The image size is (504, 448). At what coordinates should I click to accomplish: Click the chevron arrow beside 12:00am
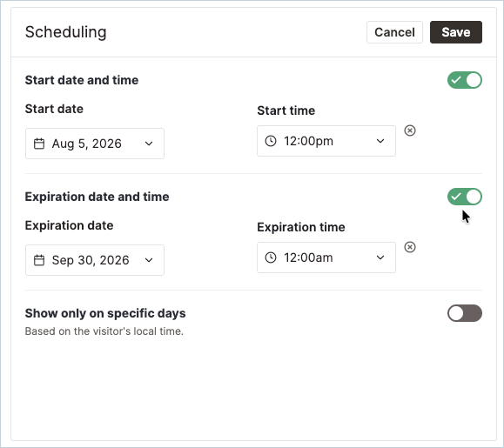pyautogui.click(x=380, y=257)
